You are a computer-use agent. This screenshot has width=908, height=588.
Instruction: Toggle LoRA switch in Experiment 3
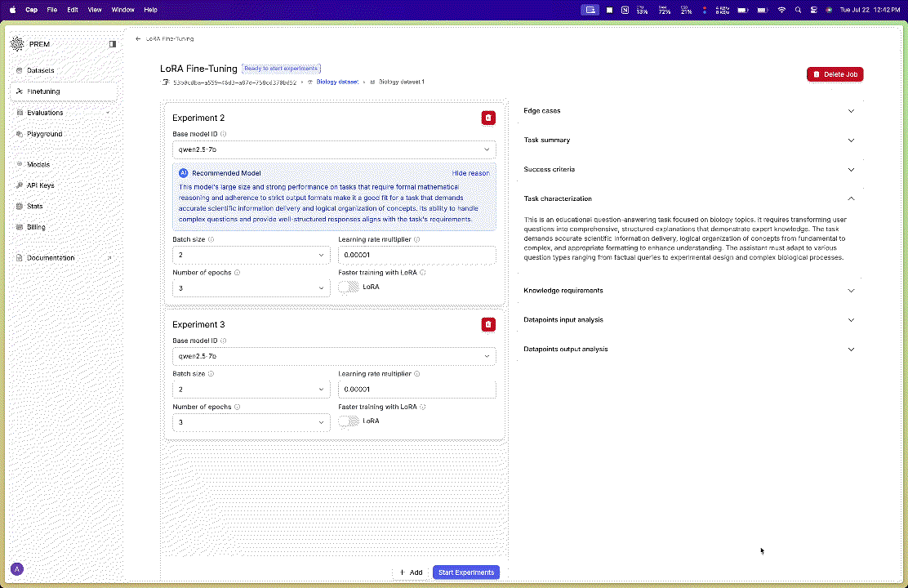(x=349, y=421)
